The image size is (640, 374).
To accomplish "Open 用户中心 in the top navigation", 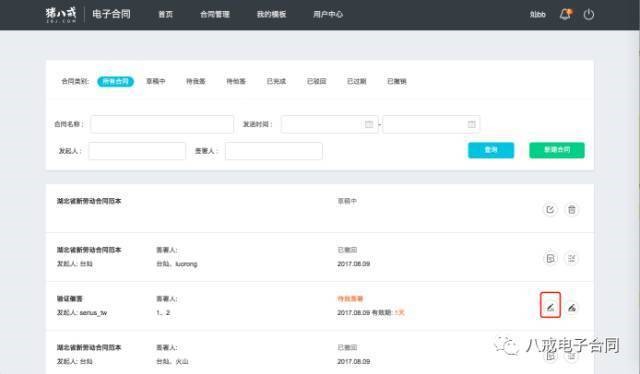I will [328, 14].
